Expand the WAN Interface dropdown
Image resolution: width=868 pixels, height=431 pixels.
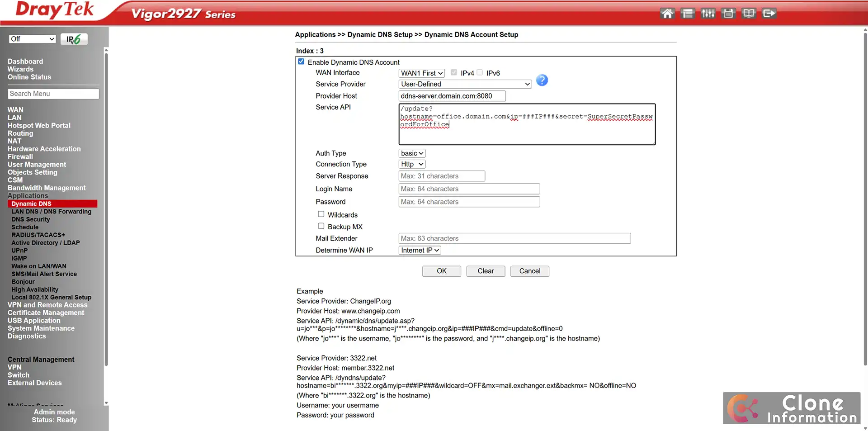(x=421, y=73)
